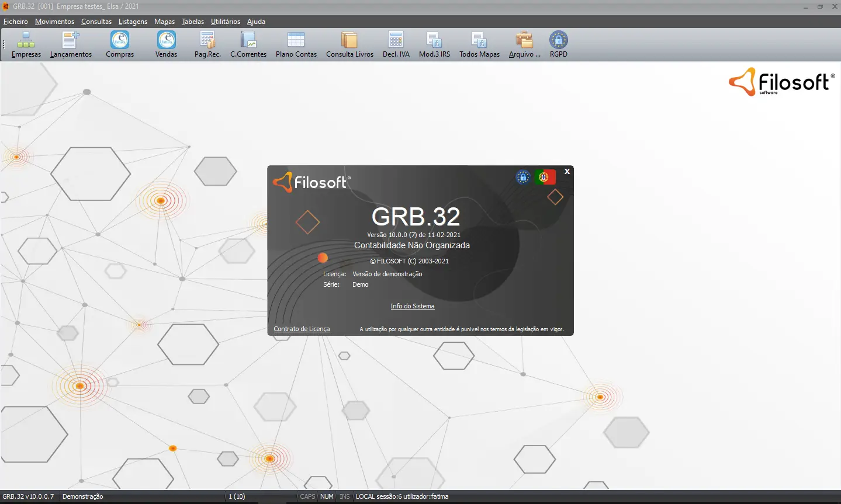Toggle the CAPS indicator in status bar
This screenshot has width=841, height=504.
point(307,496)
